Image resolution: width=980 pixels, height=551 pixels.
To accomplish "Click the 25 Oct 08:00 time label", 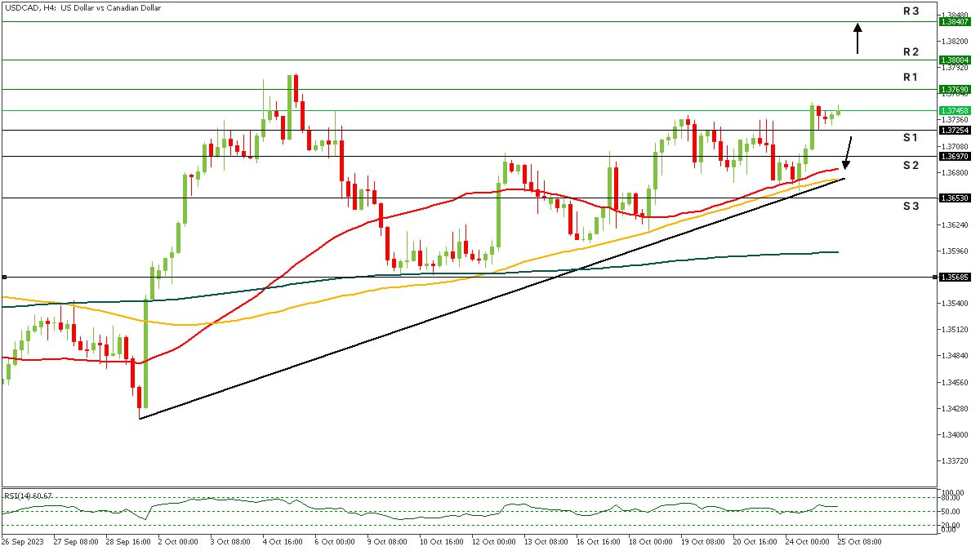I will (x=860, y=541).
